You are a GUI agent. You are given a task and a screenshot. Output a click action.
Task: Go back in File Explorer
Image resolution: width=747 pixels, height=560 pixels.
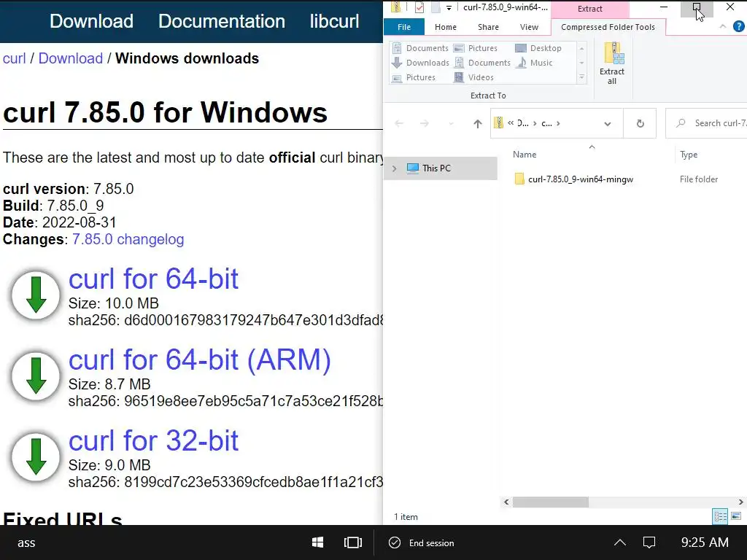coord(399,124)
